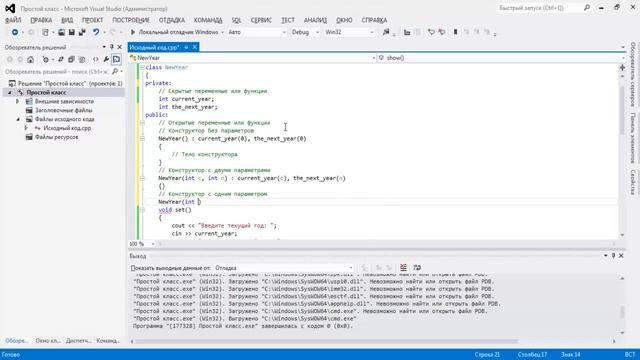Open the Debug menu
Screen dimensions: 640x360
(x=171, y=20)
